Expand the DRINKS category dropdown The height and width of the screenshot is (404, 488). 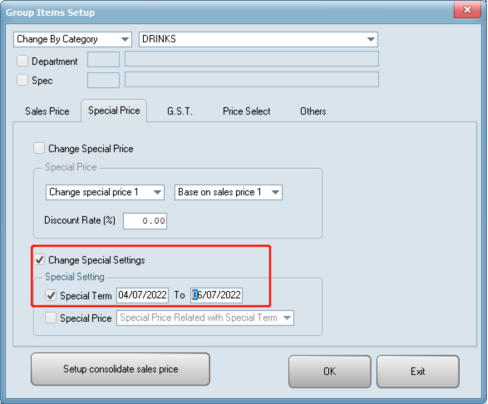point(258,39)
